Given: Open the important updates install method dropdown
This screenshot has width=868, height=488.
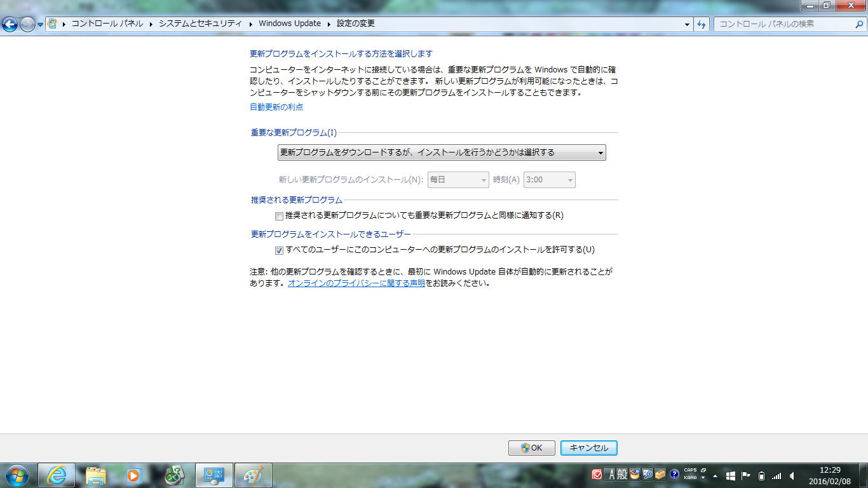Looking at the screenshot, I should point(442,152).
